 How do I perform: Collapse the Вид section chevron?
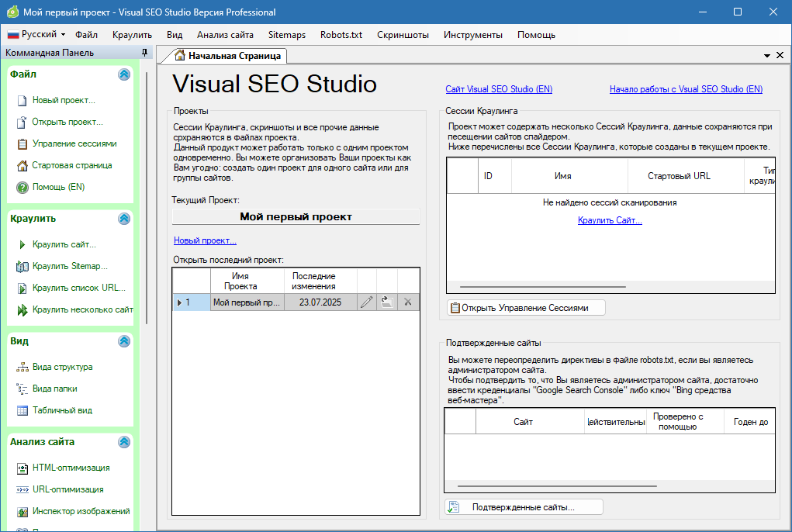124,341
